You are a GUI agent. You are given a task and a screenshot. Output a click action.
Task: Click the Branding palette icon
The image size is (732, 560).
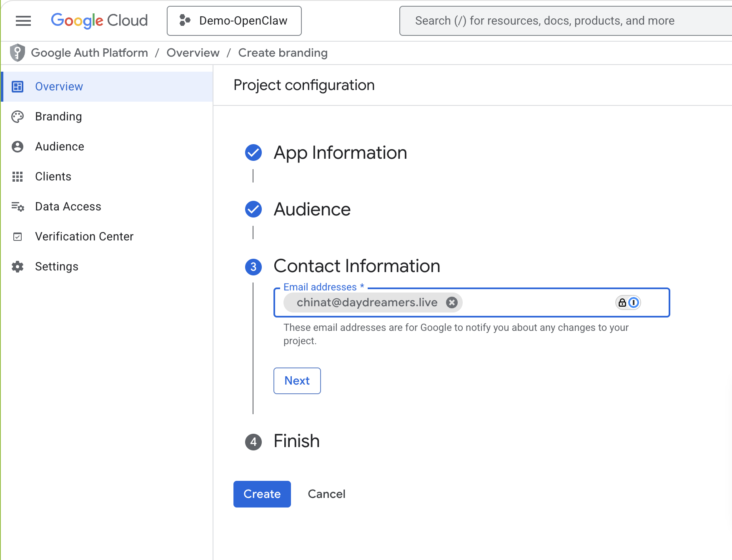point(17,117)
